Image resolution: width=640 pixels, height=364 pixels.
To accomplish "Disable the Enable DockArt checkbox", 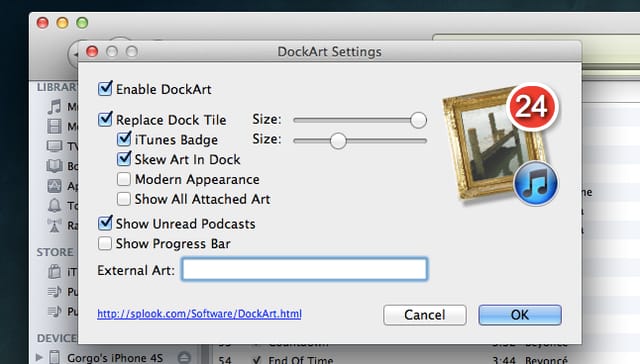I will click(105, 89).
